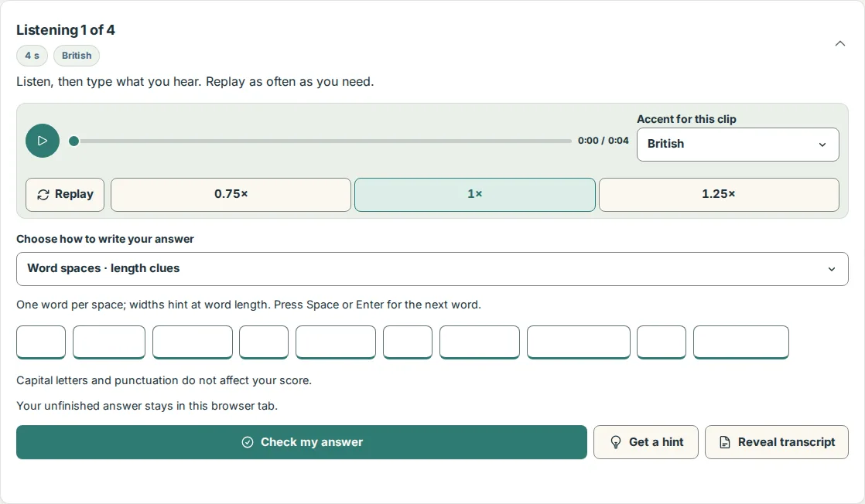Click the fifth word input box
Viewport: 865px width, 504px height.
pos(336,342)
